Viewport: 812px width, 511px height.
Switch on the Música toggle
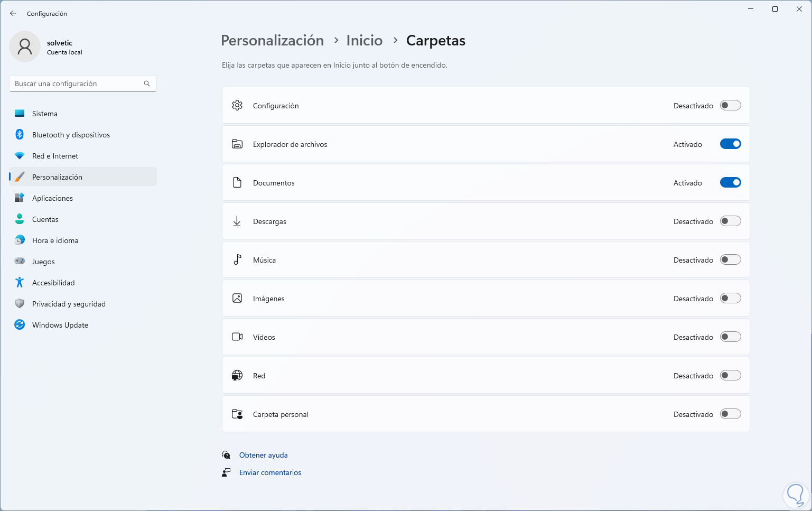click(x=730, y=260)
